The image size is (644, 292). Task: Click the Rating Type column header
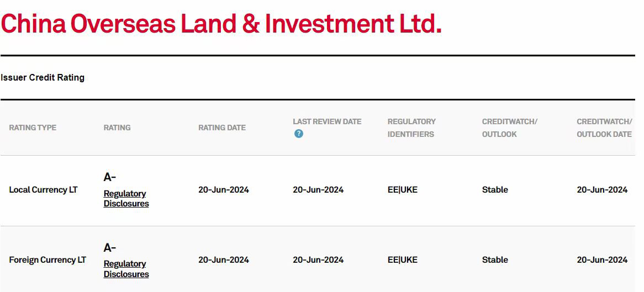click(x=33, y=128)
